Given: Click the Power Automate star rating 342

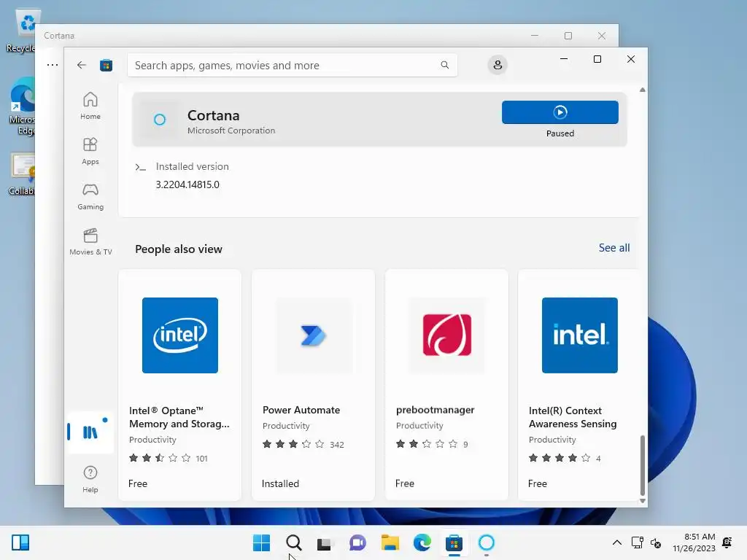Looking at the screenshot, I should coord(303,444).
